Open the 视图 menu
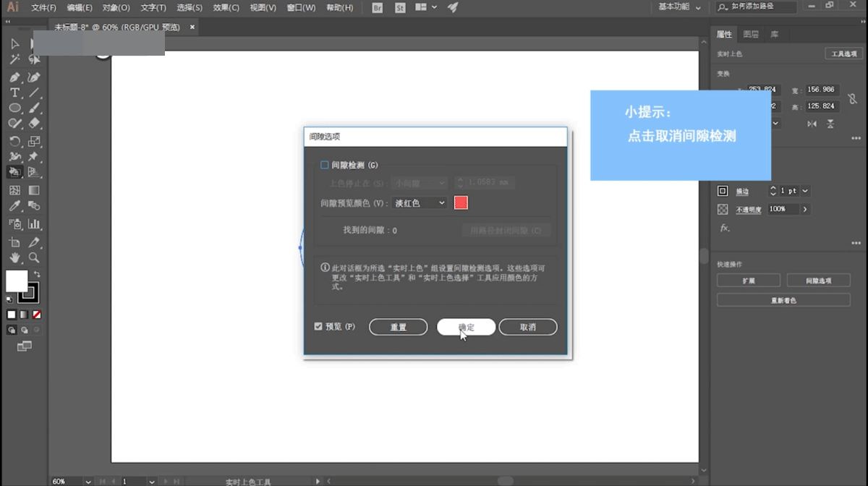 263,8
